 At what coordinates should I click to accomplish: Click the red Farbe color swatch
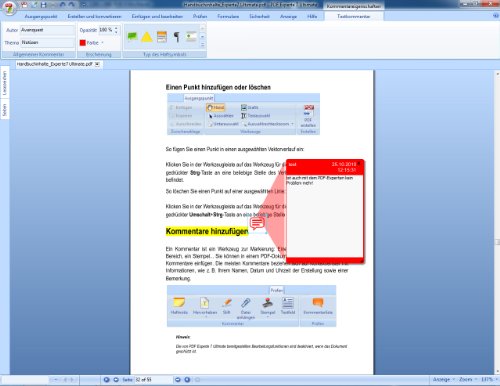click(x=83, y=43)
